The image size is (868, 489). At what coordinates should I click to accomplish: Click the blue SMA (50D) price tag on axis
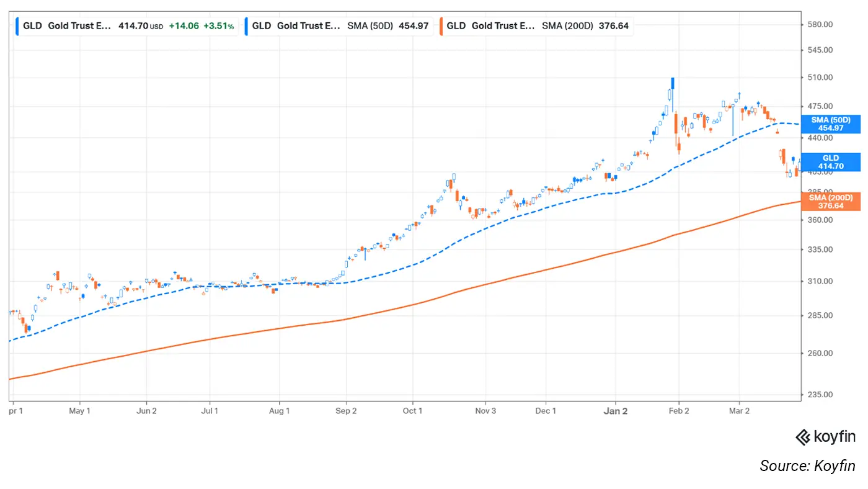click(830, 123)
